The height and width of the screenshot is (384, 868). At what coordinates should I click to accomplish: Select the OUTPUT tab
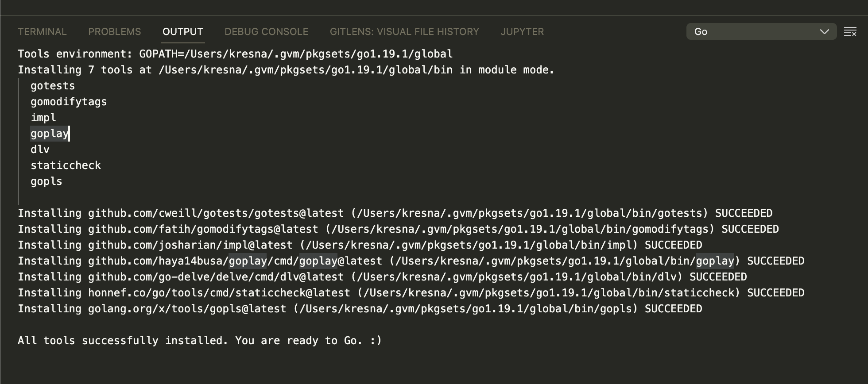click(x=182, y=32)
